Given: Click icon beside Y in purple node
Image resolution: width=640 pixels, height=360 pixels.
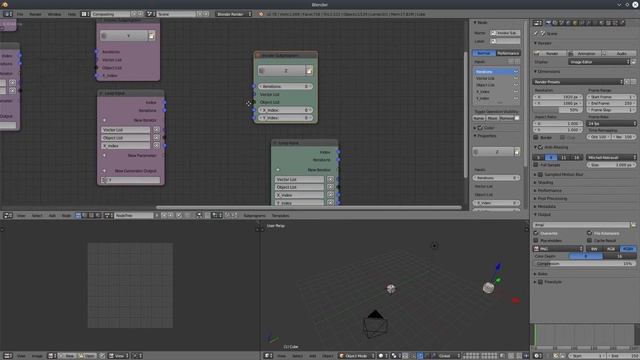Looking at the screenshot, I should [151, 36].
